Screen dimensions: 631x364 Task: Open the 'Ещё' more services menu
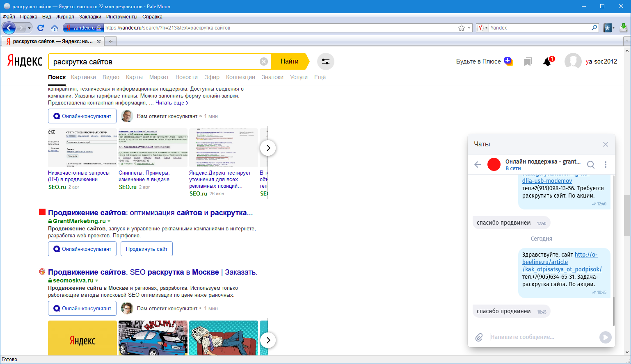click(320, 77)
